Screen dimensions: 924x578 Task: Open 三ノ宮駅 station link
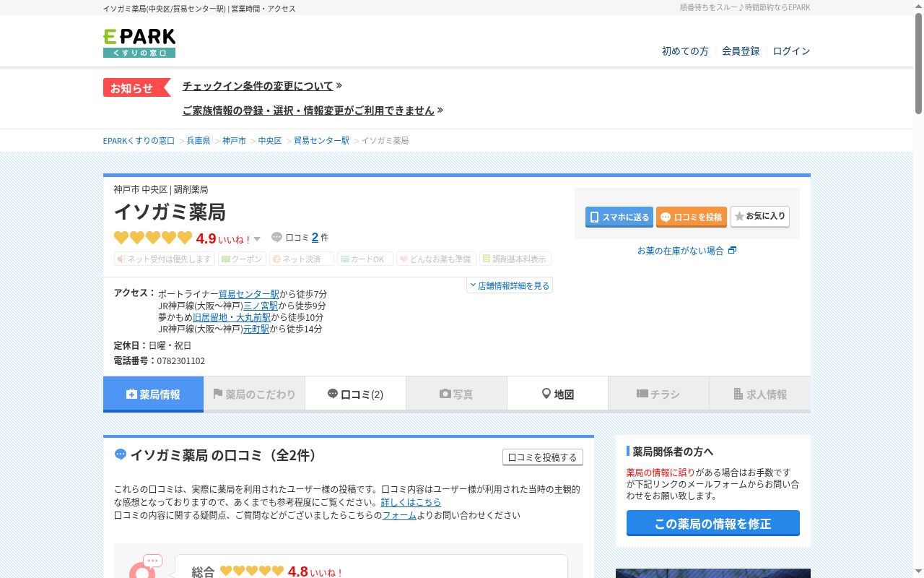click(x=261, y=306)
